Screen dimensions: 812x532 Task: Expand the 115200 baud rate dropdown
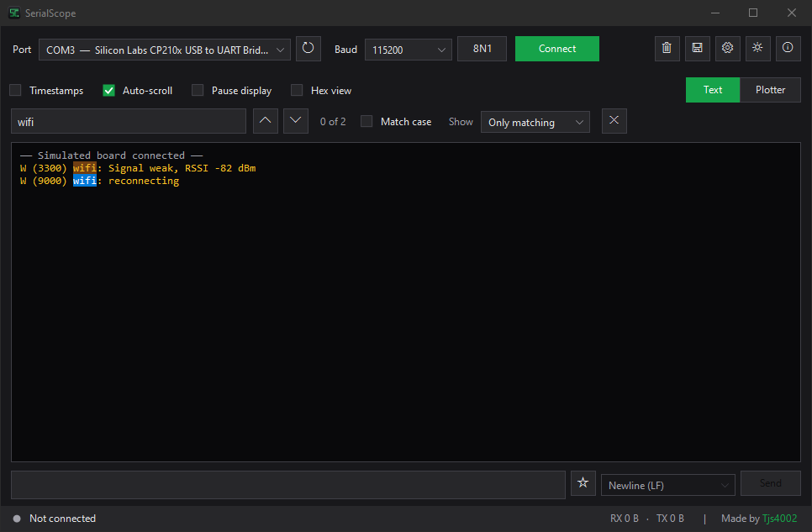408,50
